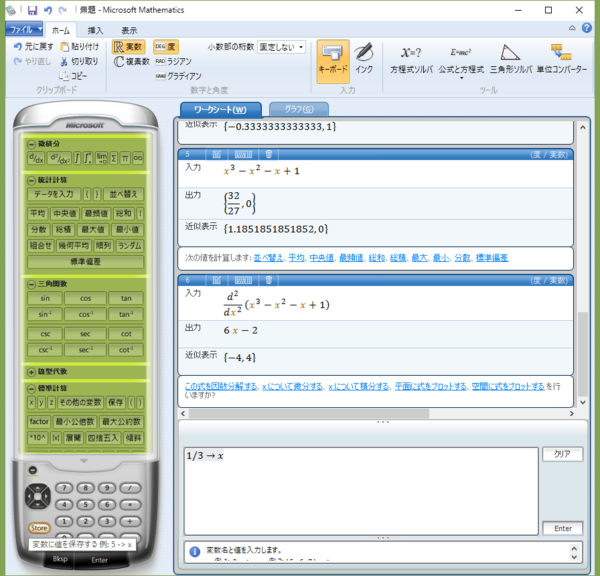Click the calculator directional pad
This screenshot has width=600, height=576.
38,496
